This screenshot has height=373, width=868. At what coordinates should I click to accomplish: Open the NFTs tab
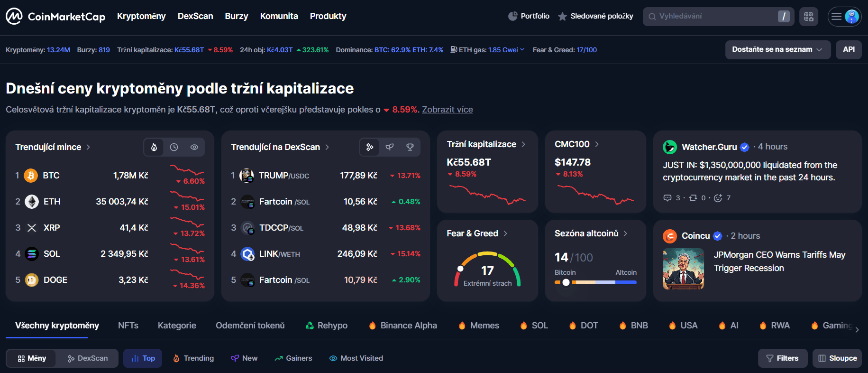pos(128,326)
